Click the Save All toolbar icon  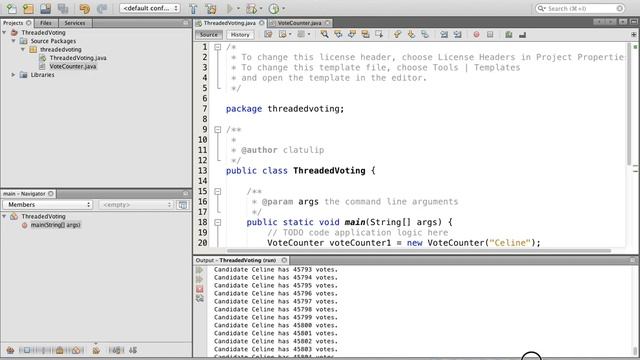(x=63, y=9)
